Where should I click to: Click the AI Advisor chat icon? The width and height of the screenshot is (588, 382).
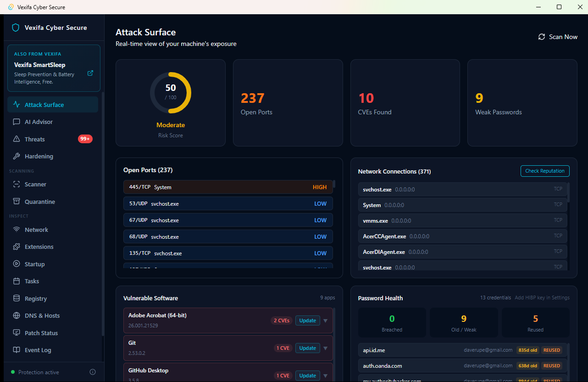click(x=17, y=122)
